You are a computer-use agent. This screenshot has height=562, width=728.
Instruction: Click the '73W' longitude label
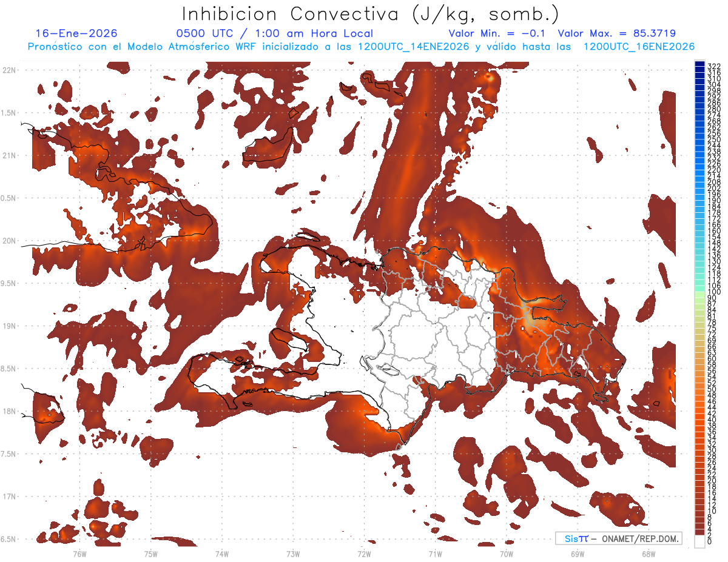(293, 554)
